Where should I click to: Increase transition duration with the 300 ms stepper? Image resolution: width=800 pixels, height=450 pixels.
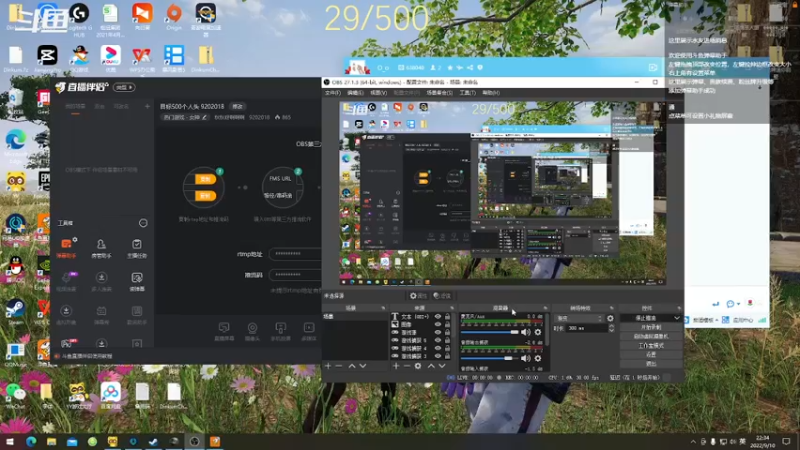611,326
